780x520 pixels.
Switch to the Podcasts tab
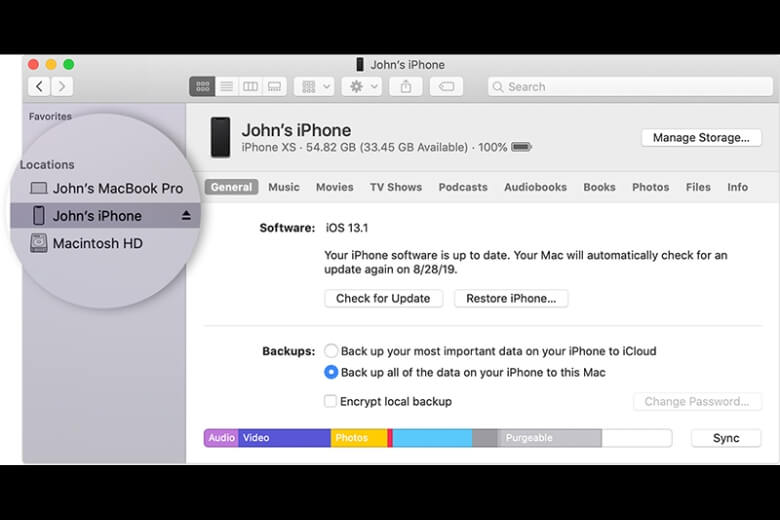tap(463, 187)
